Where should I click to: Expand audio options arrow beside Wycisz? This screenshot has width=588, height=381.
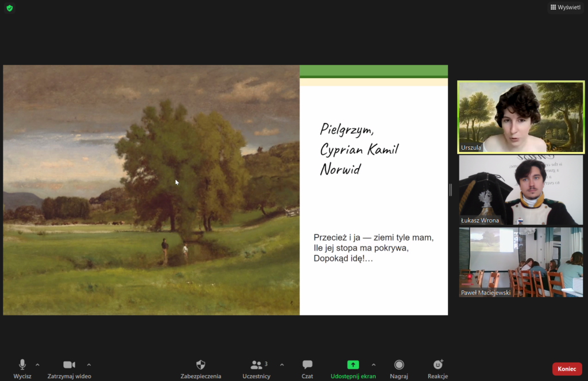click(38, 364)
